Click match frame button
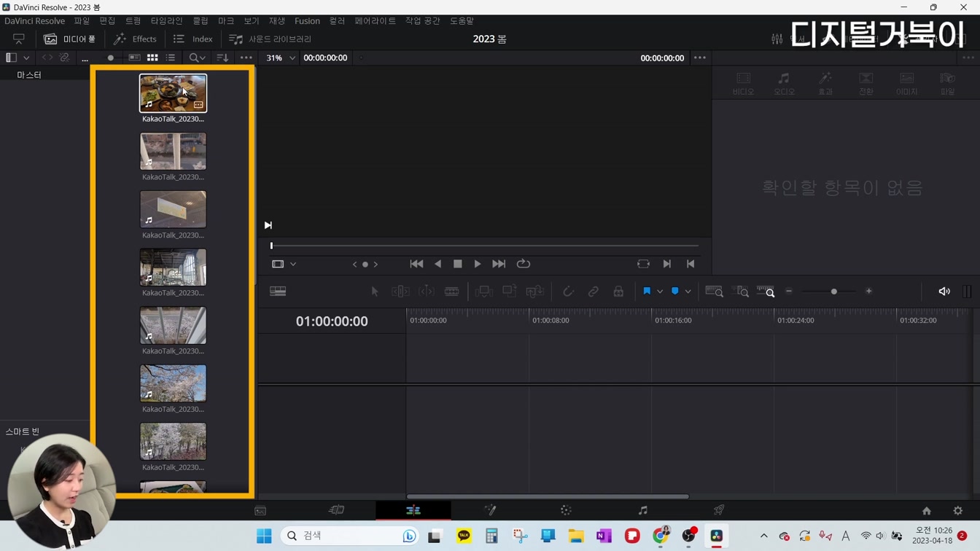The width and height of the screenshot is (980, 551). [643, 264]
